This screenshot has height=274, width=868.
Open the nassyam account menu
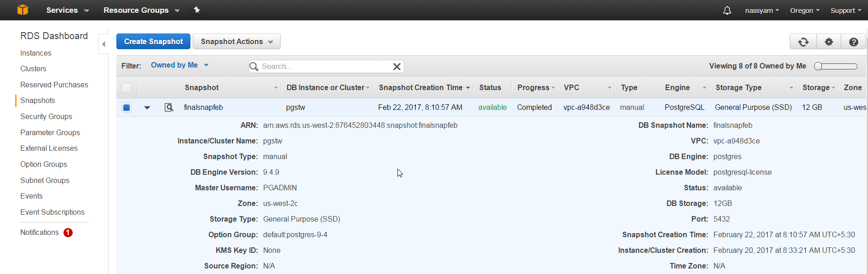click(762, 10)
